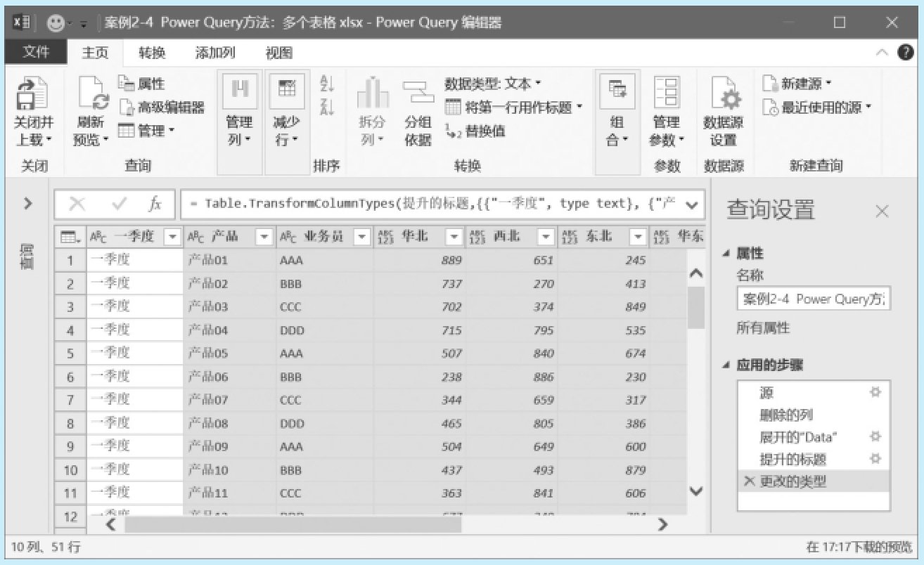Click the gear icon beside 源 step

[x=875, y=392]
